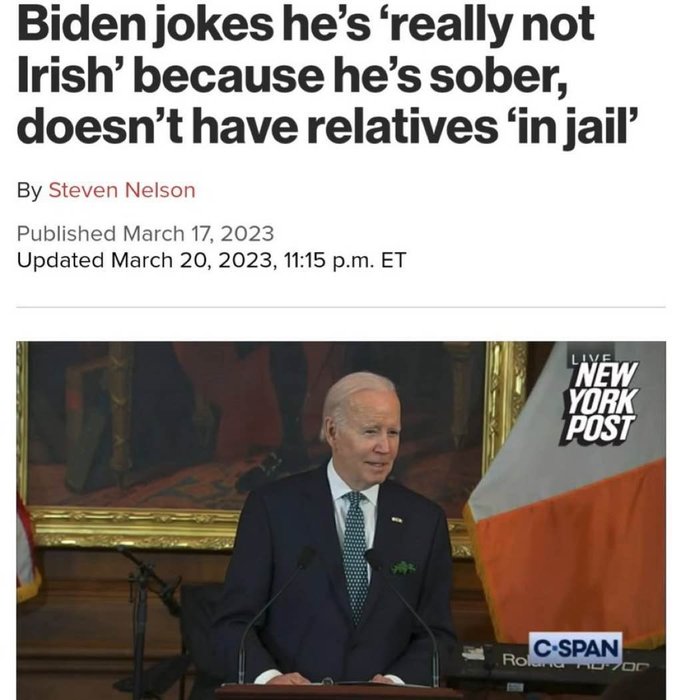Image resolution: width=681 pixels, height=700 pixels.
Task: Click the Updated March 20, 2023 timestamp
Action: 211,260
